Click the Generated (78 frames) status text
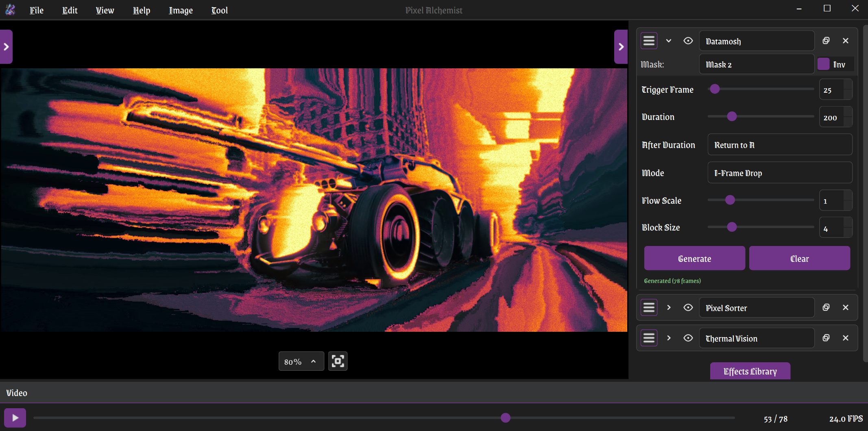 click(672, 281)
